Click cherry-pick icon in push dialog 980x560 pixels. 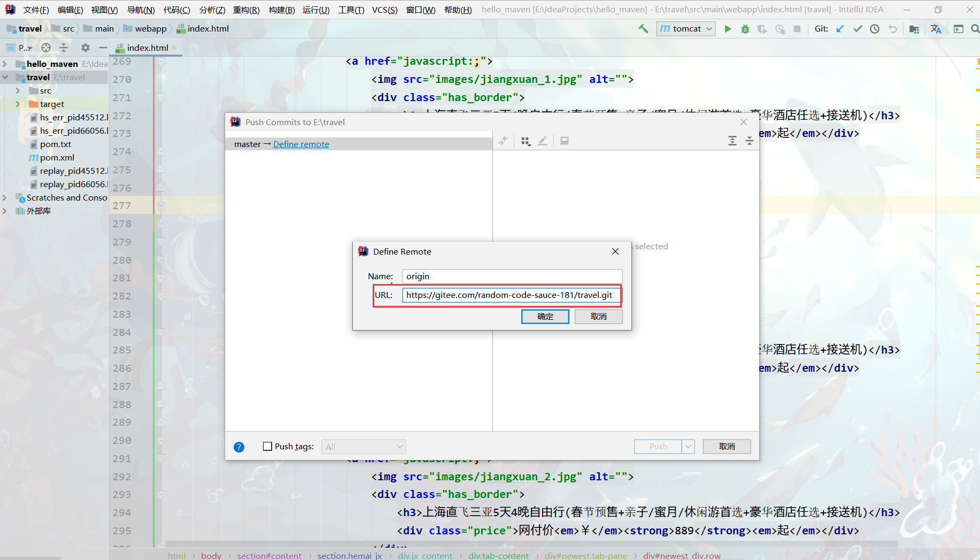(x=503, y=141)
